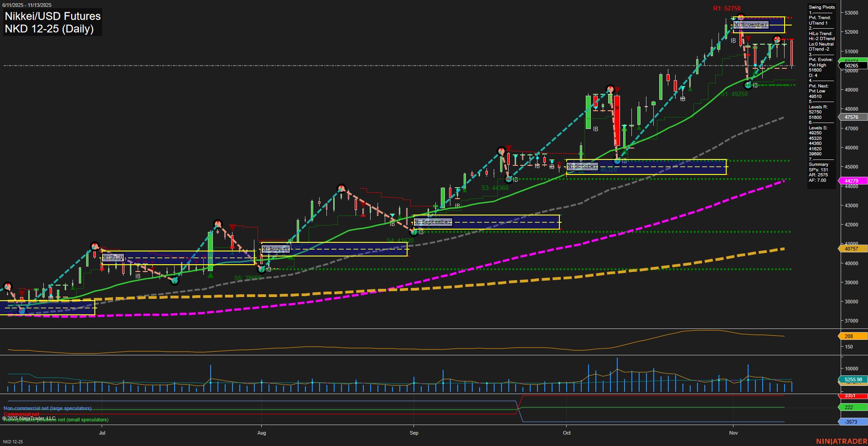The image size is (868, 446).
Task: Click inside the M:October monthly range box
Action: tap(647, 168)
